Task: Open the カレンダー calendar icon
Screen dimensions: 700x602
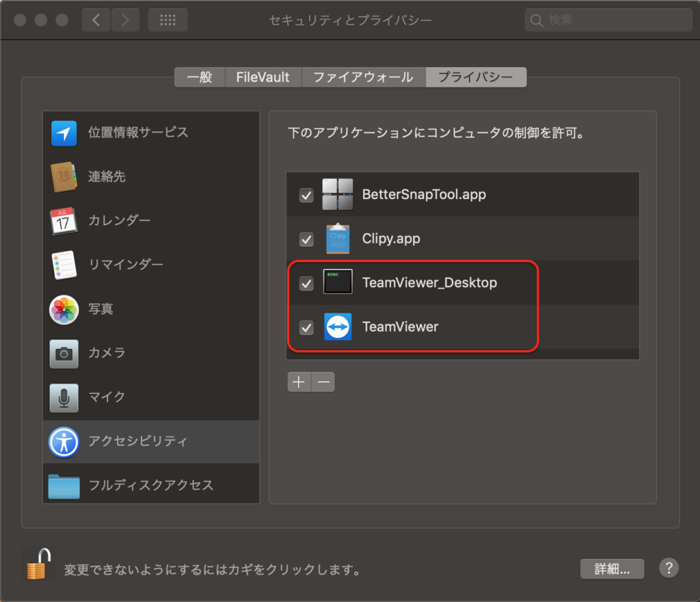Action: coord(64,221)
